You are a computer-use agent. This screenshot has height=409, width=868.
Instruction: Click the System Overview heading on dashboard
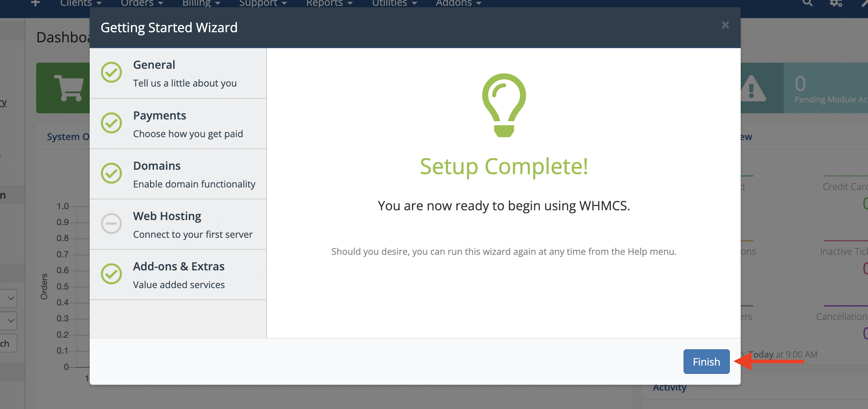pos(68,137)
